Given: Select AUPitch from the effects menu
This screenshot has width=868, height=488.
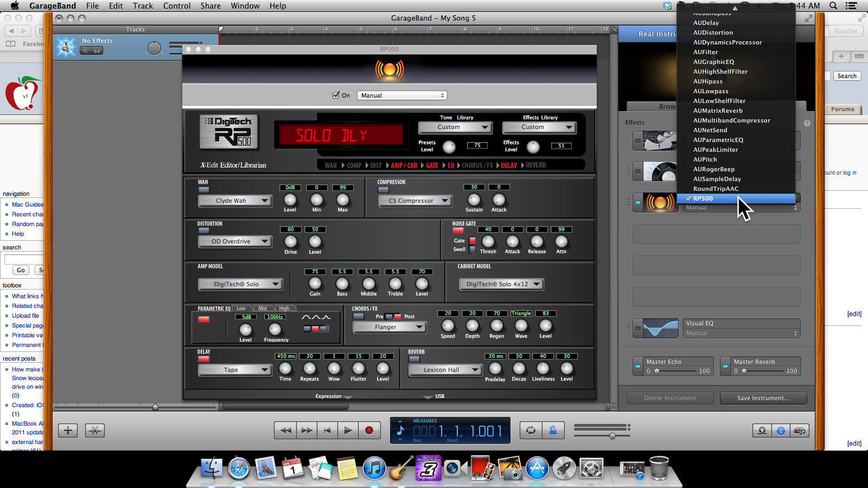Looking at the screenshot, I should point(736,159).
